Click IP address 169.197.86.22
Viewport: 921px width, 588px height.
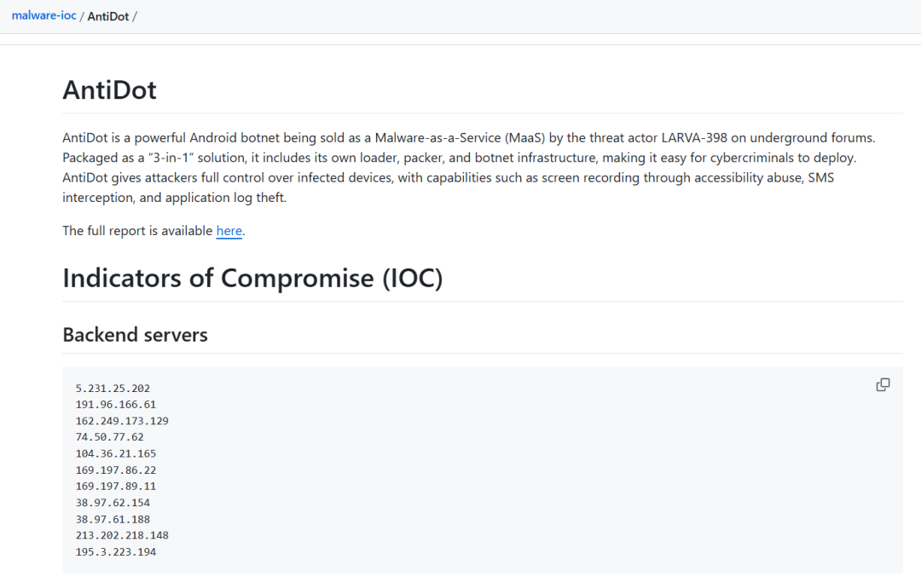point(116,470)
